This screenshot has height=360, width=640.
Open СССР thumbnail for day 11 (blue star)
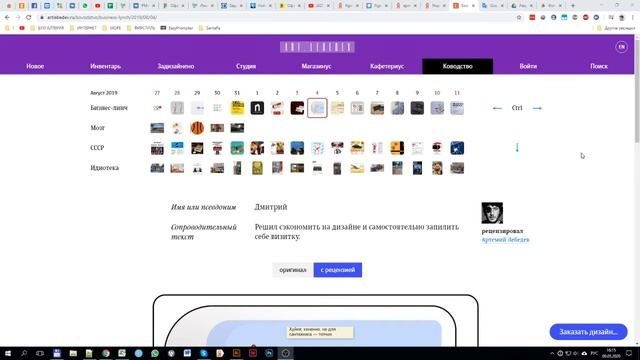click(457, 148)
